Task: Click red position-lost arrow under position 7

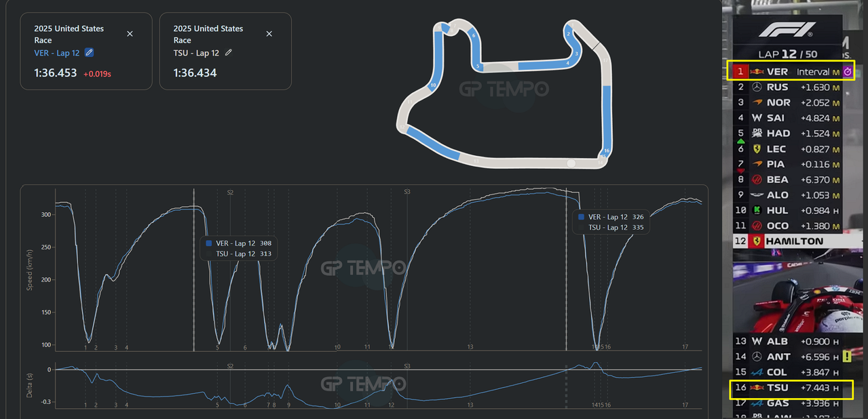Action: point(740,171)
